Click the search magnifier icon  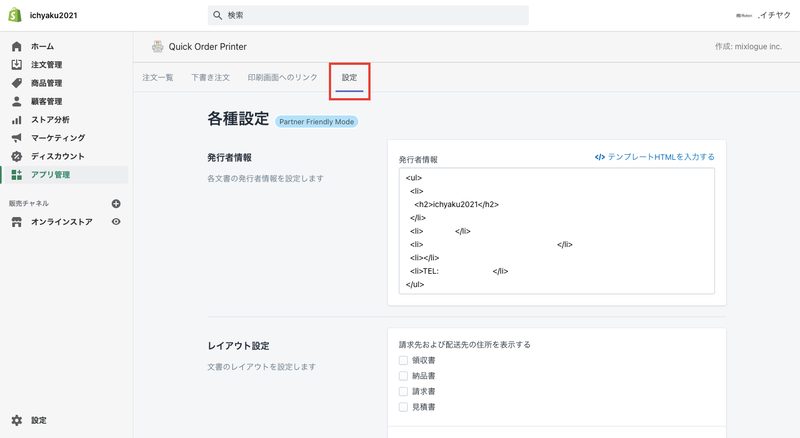coord(217,15)
